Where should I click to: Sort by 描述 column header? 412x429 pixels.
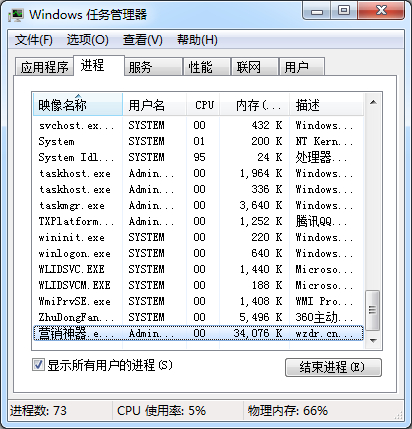(x=326, y=105)
